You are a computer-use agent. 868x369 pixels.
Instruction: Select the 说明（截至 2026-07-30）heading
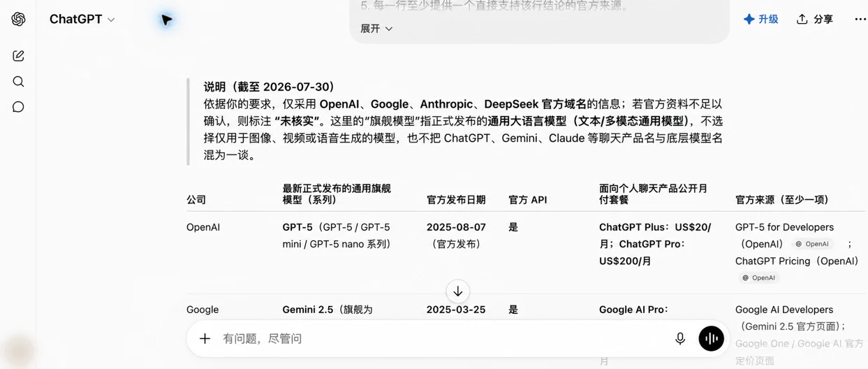coord(270,87)
